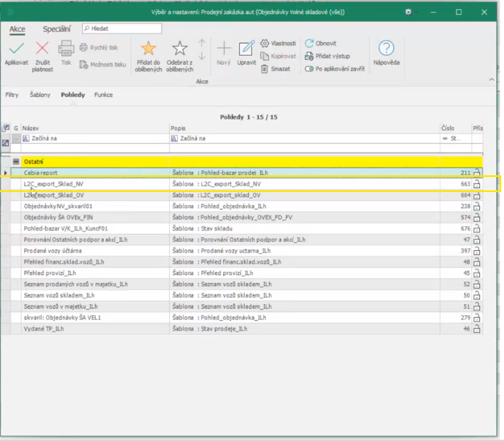Open Nápověda help icon
Screen dimensions: 504x441
coord(386,49)
